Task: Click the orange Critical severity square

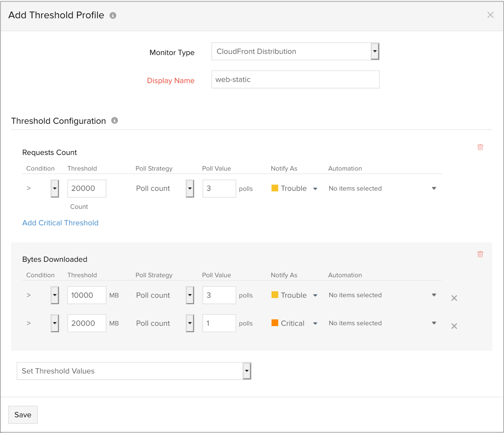Action: (x=275, y=323)
